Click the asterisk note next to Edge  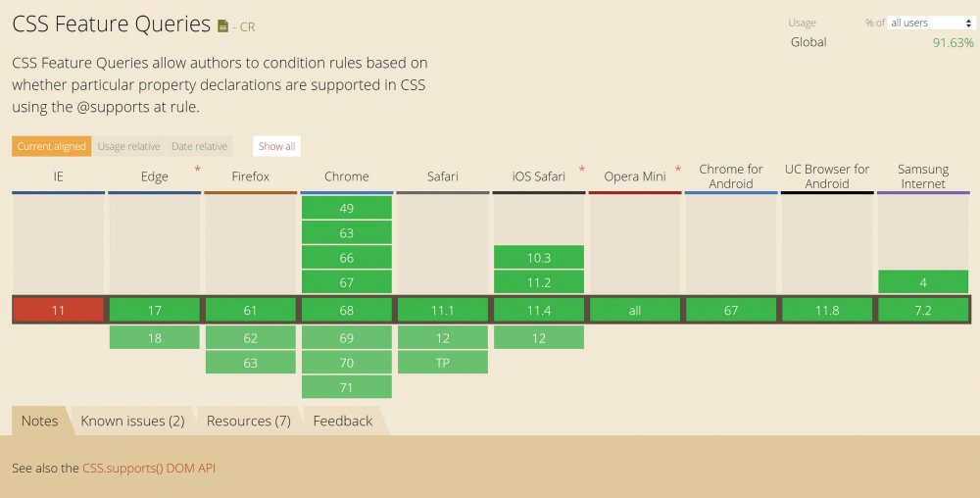tap(198, 170)
